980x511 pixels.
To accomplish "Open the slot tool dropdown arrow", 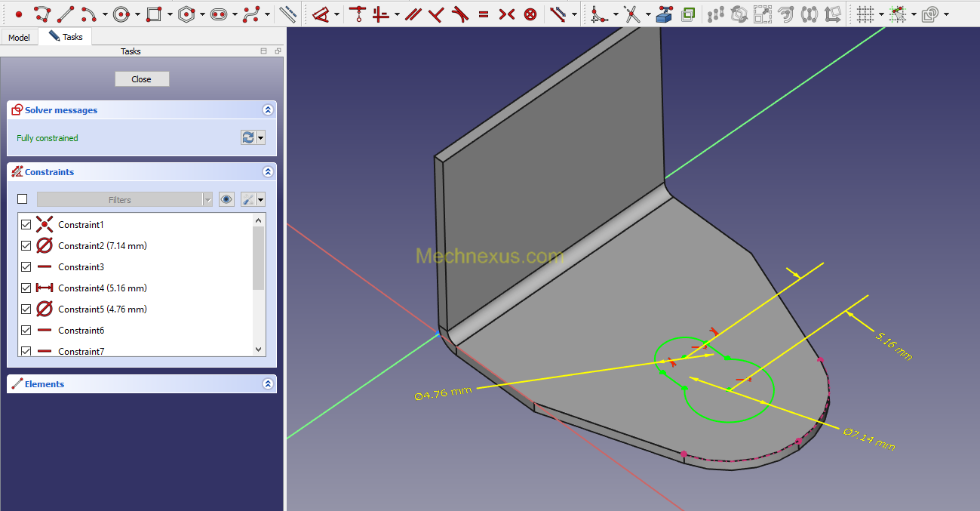I will 235,14.
